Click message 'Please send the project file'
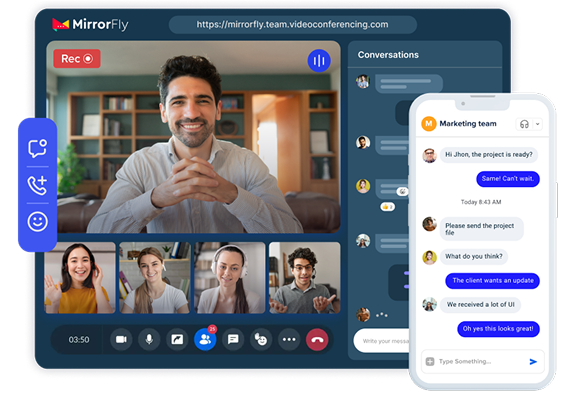This screenshot has height=393, width=575. (x=481, y=229)
